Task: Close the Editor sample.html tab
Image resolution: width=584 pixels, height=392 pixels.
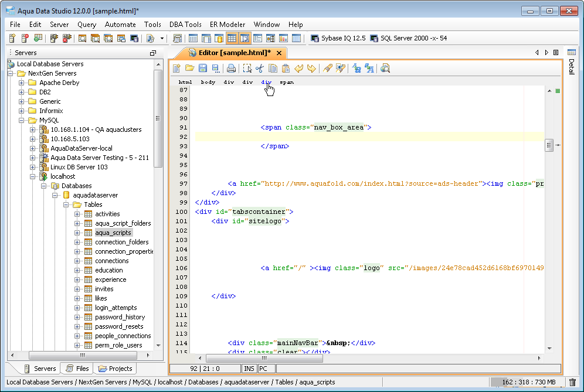Action: 279,53
